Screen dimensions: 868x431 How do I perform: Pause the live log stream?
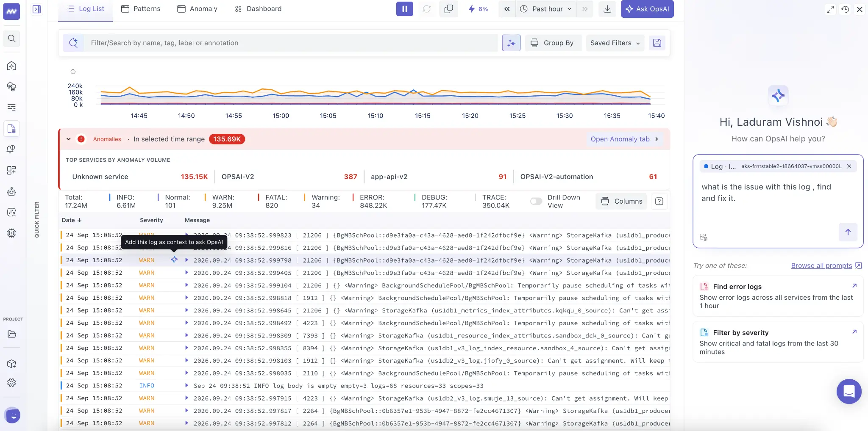pos(404,9)
